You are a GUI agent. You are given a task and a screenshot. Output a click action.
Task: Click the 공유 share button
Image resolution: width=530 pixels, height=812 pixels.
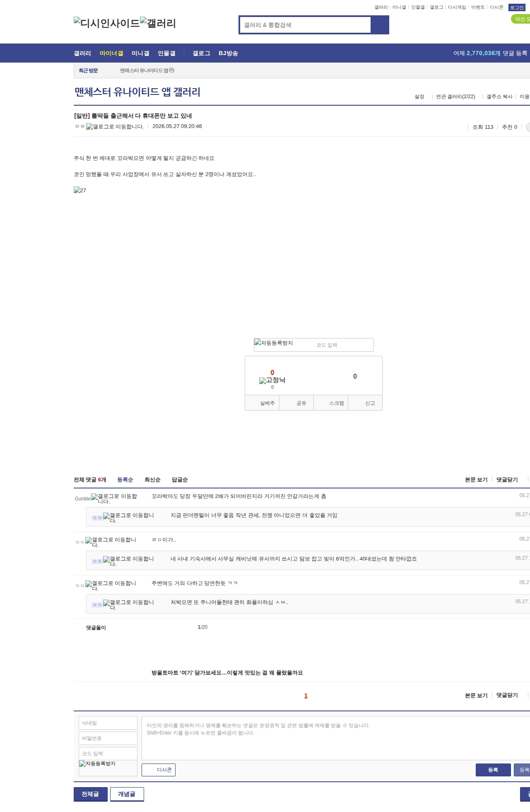pos(296,403)
